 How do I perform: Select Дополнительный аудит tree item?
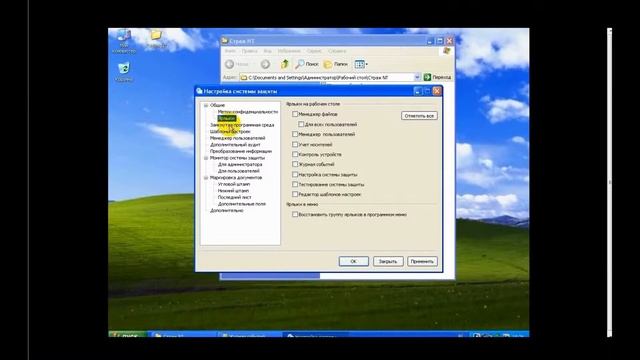[235, 144]
